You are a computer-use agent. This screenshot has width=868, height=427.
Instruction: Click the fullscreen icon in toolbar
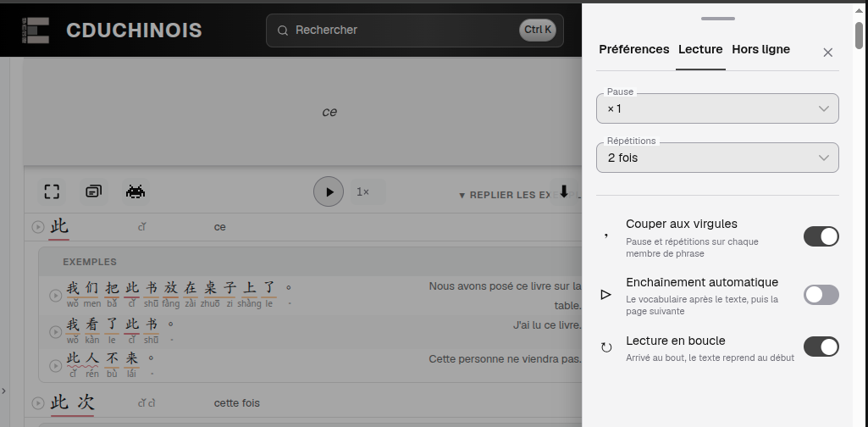click(x=52, y=192)
